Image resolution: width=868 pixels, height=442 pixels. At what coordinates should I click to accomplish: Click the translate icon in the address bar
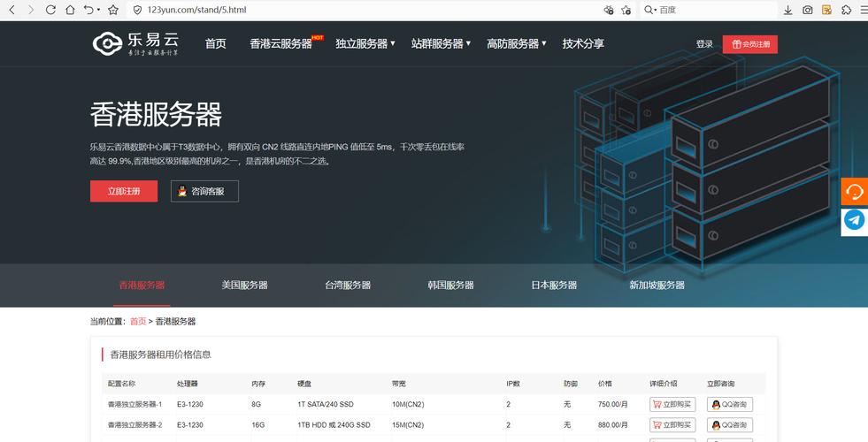(609, 10)
